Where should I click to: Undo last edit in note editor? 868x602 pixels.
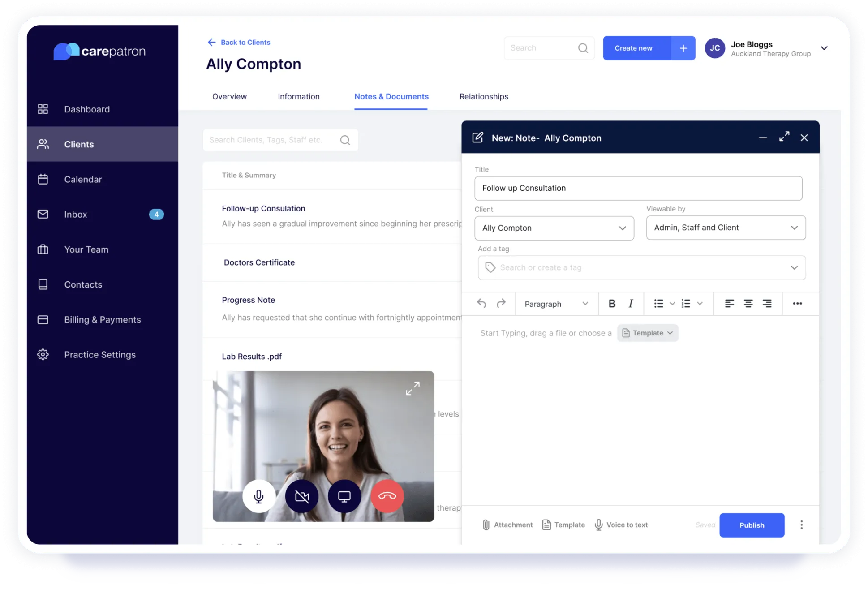481,304
